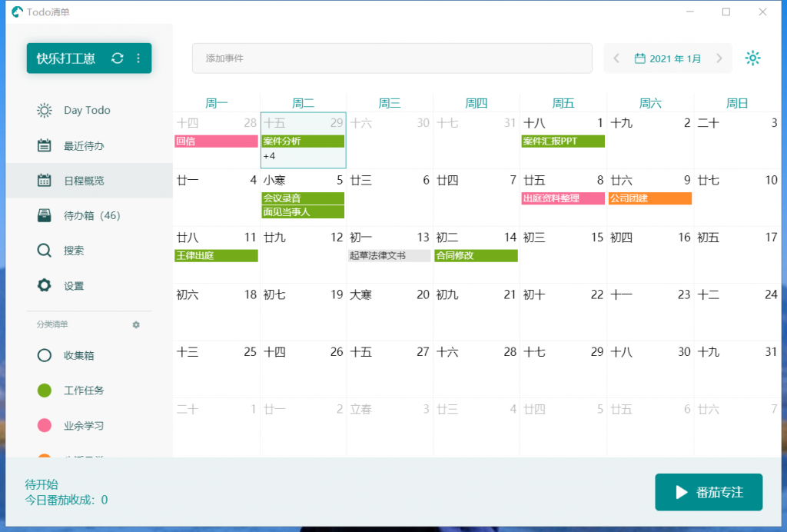Screen dimensions: 787x532
Task: Open the 会议录音 event
Action: (x=303, y=198)
